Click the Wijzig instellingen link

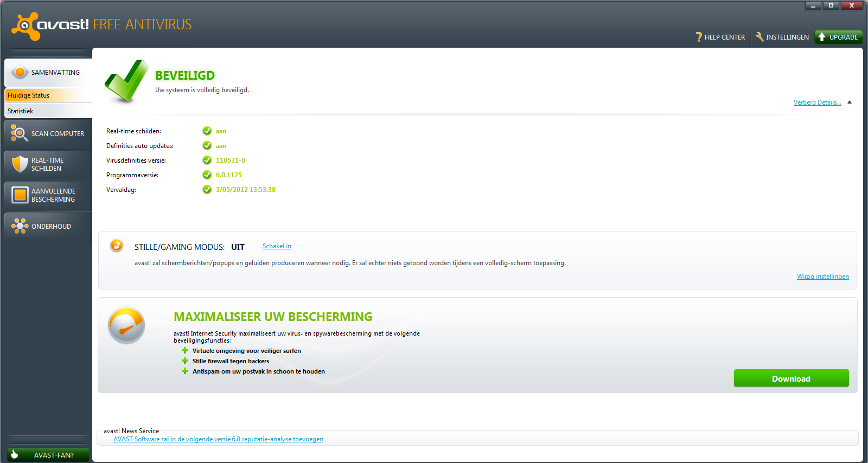(823, 276)
